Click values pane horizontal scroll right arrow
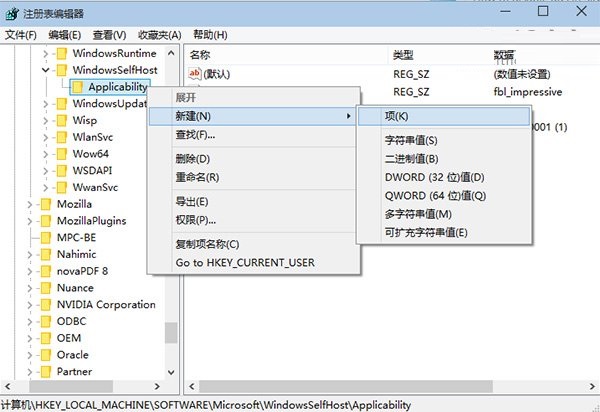Viewport: 600px width, 412px height. pyautogui.click(x=593, y=387)
